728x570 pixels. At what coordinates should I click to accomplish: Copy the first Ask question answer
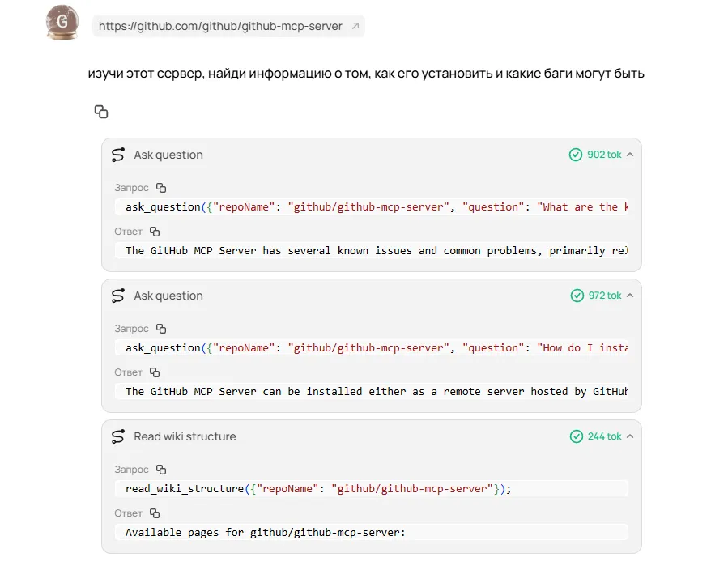[155, 231]
